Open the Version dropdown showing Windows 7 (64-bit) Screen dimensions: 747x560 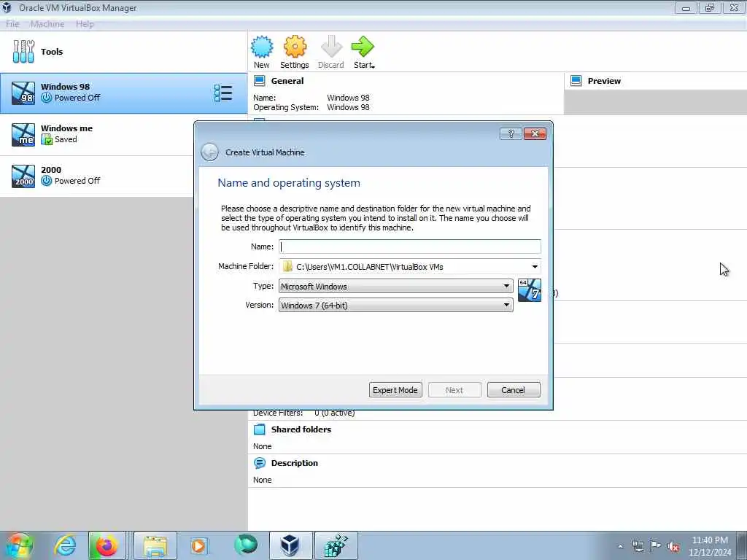click(395, 306)
